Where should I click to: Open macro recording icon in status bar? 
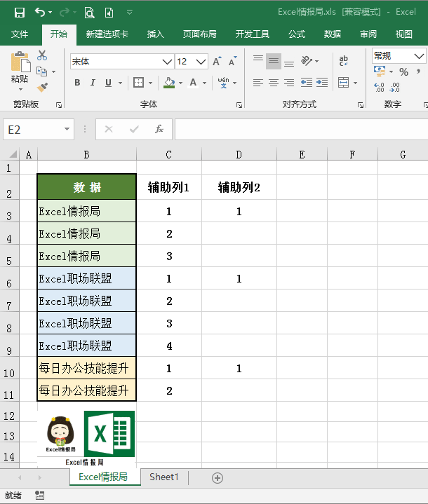tap(39, 496)
